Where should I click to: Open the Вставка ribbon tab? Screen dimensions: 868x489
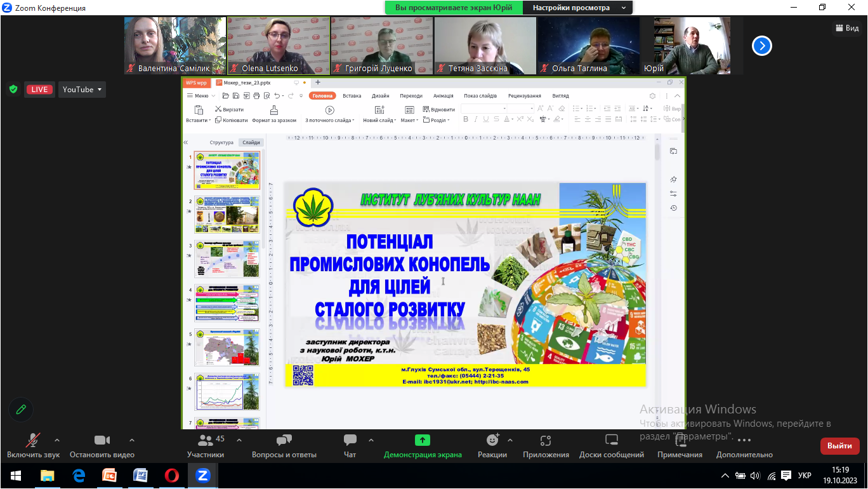pyautogui.click(x=352, y=96)
